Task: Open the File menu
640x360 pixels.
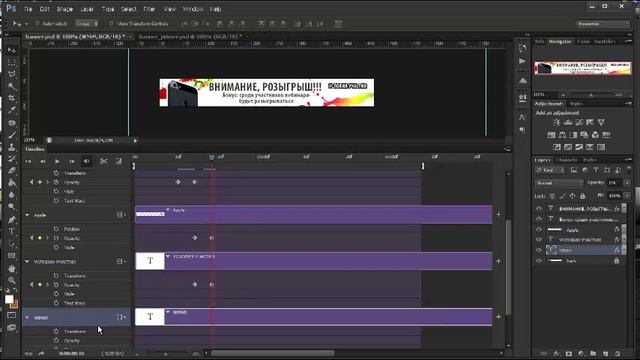Action: 28,9
